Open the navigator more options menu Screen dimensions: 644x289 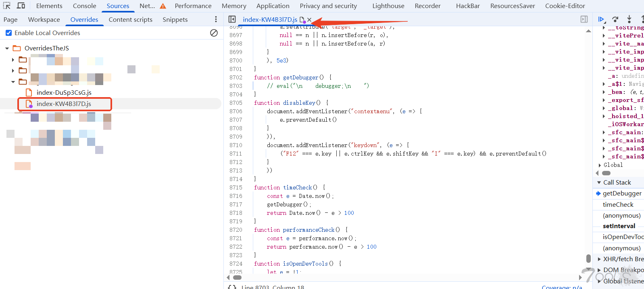tap(216, 19)
